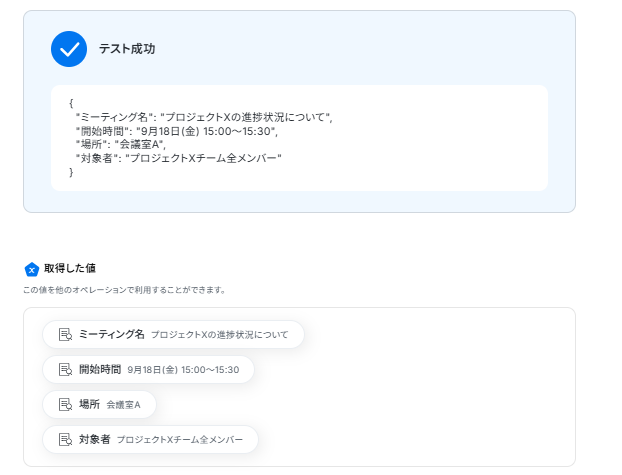Select the ミーティング名 value chip

[x=173, y=335]
